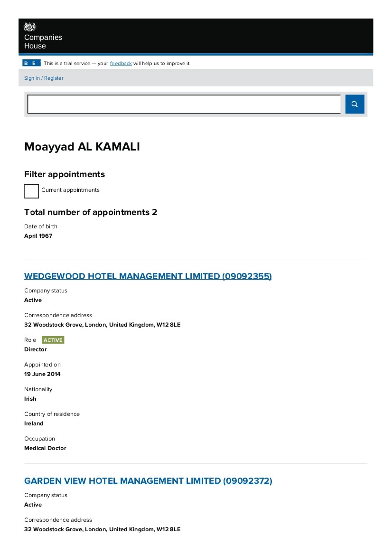Focus the company search input field
This screenshot has height=555, width=392.
pyautogui.click(x=184, y=104)
